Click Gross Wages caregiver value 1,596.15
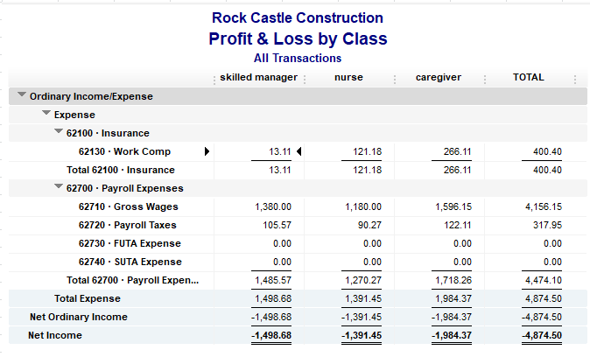 pyautogui.click(x=453, y=206)
